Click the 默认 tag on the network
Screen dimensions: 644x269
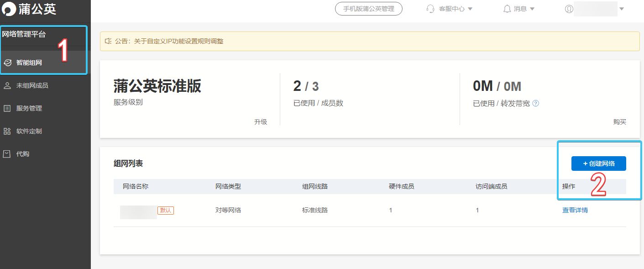[166, 211]
